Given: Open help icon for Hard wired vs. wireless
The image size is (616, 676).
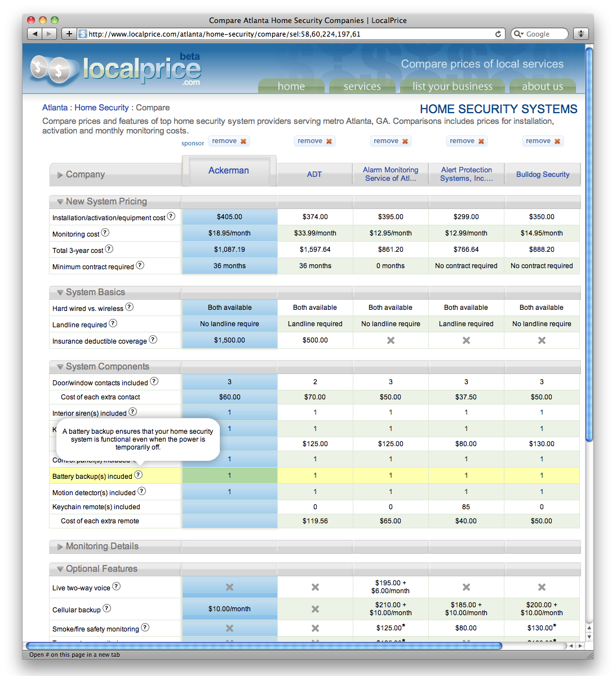Looking at the screenshot, I should (130, 307).
